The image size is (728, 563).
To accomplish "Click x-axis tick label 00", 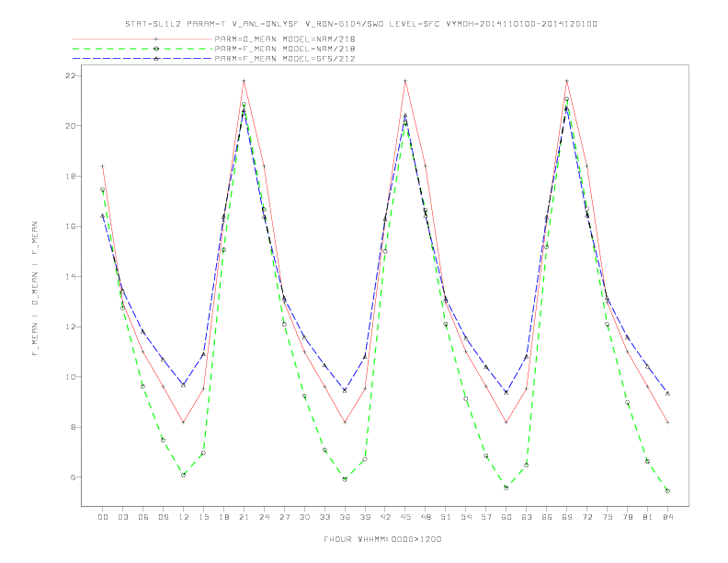I will tap(103, 517).
